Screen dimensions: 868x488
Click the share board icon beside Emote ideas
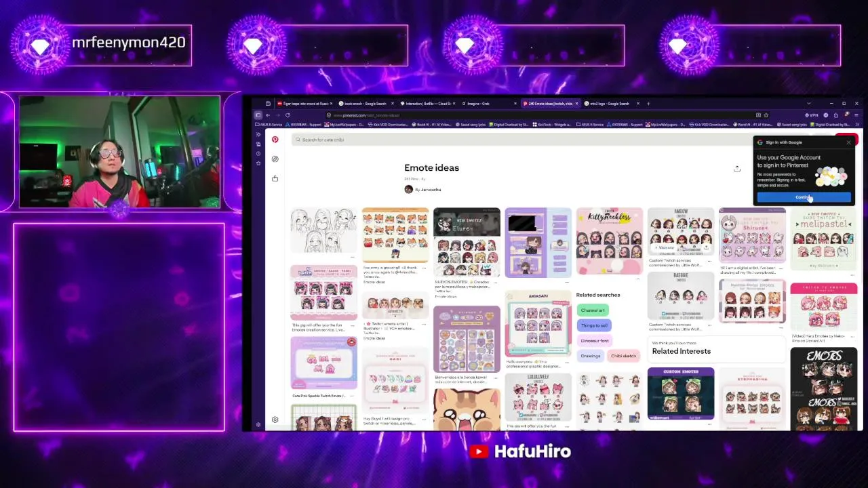tap(737, 169)
